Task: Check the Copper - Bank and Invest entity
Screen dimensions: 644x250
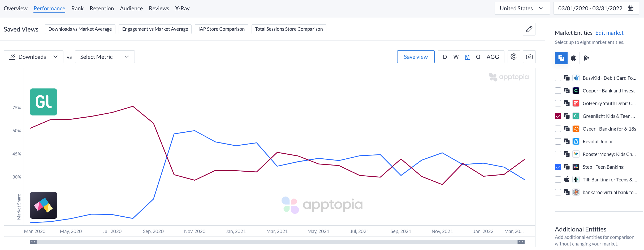Action: click(x=558, y=90)
